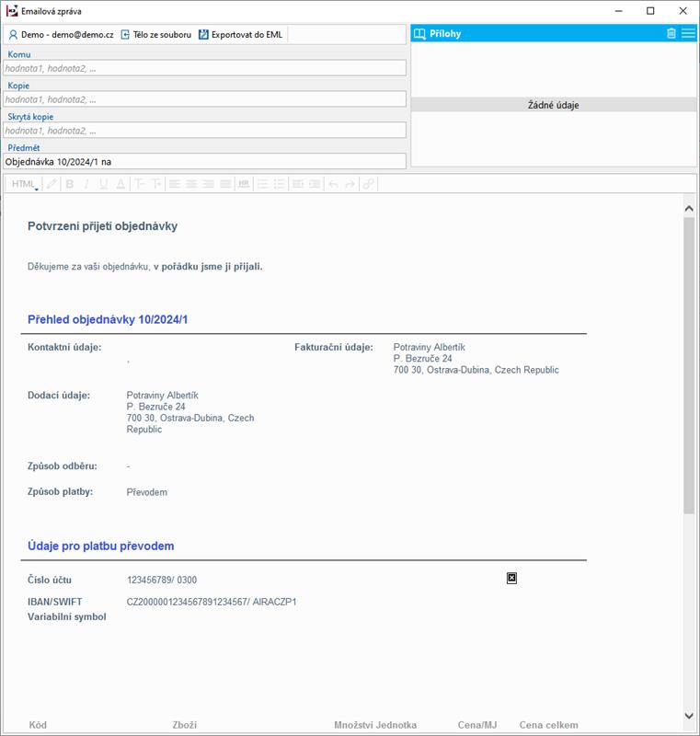700x736 pixels.
Task: Click Exportovat do EML button
Action: click(241, 35)
